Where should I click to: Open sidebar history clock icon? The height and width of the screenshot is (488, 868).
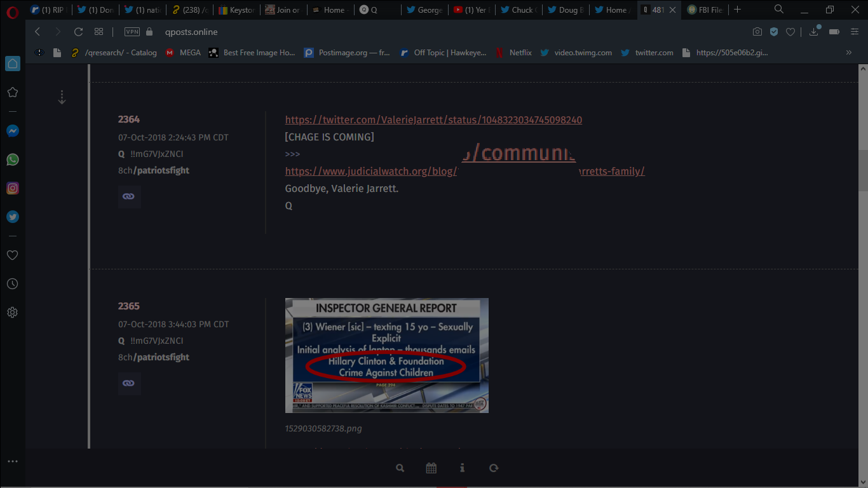13,284
